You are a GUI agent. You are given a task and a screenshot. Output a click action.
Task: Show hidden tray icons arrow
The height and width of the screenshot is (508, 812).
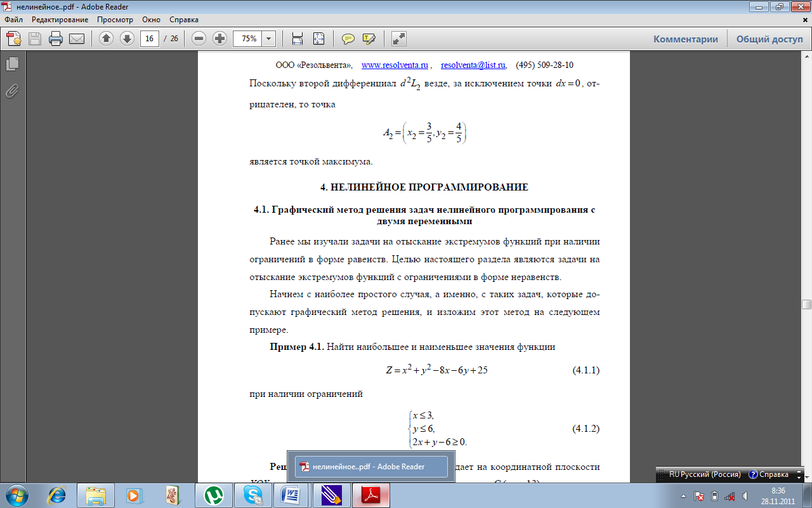pos(683,495)
